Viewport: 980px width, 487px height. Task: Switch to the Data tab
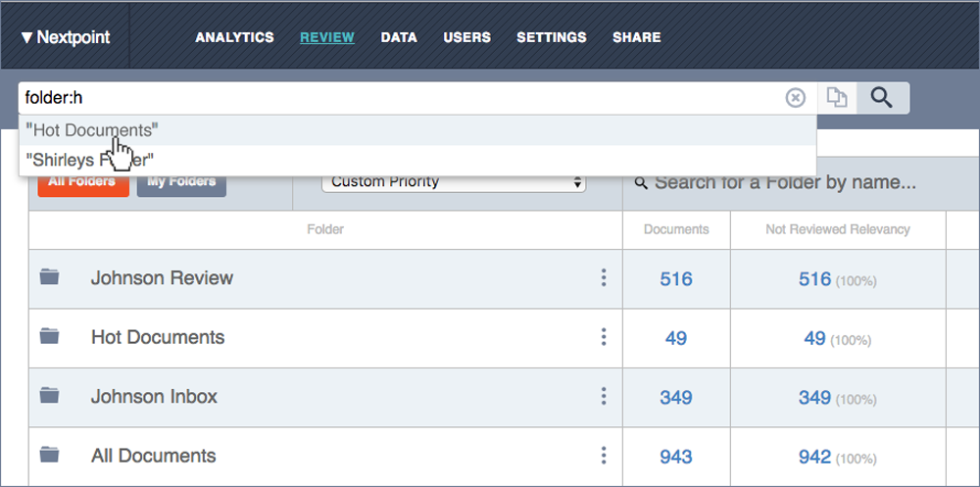coord(399,37)
